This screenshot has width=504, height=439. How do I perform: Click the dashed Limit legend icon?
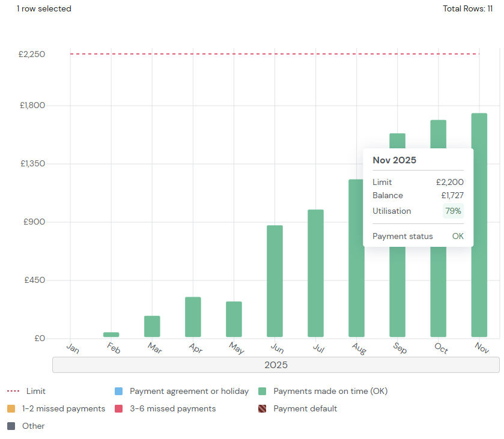[x=12, y=392]
